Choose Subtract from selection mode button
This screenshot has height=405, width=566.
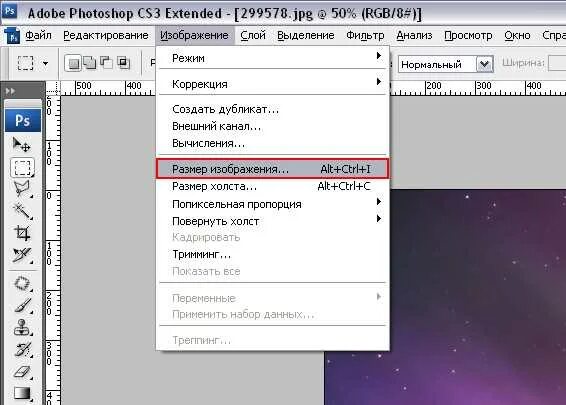106,63
